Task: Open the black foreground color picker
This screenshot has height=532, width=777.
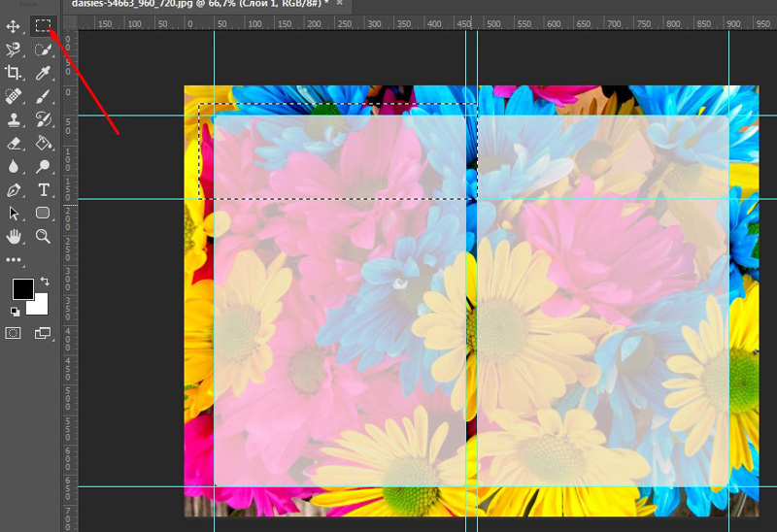Action: [21, 289]
